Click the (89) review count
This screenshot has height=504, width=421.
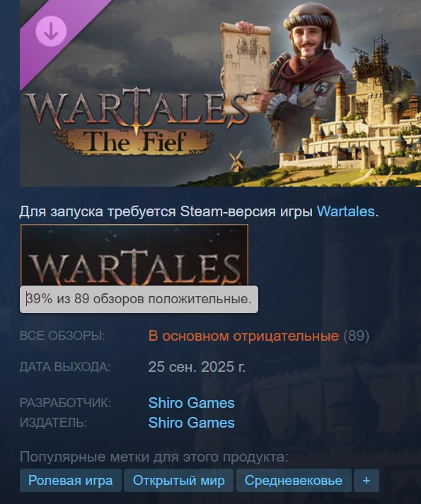pyautogui.click(x=356, y=336)
